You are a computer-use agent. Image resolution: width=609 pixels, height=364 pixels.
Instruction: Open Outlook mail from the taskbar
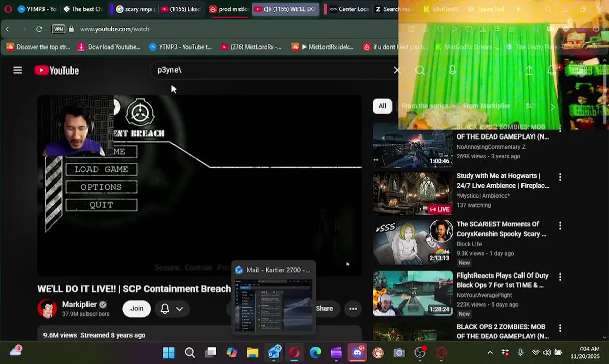(274, 353)
